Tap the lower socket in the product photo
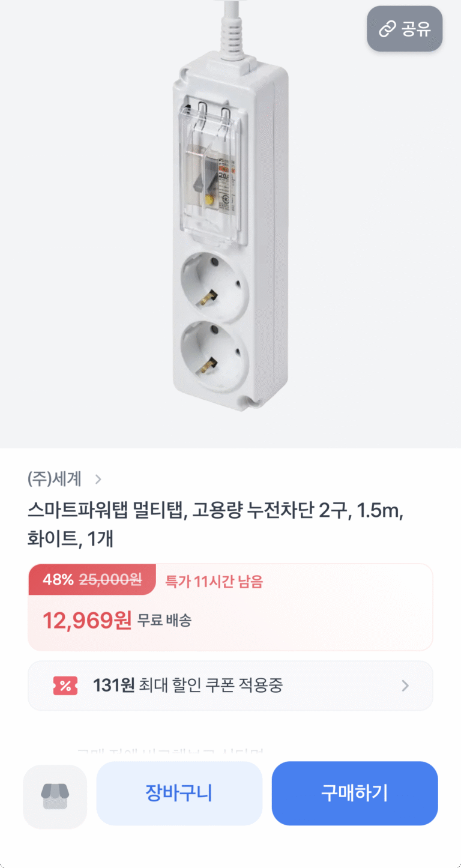 pos(214,353)
